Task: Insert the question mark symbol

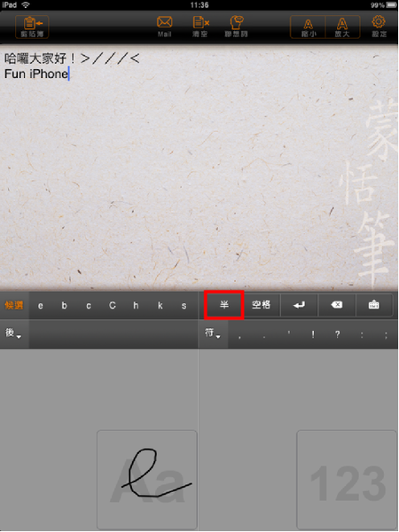Action: tap(337, 334)
